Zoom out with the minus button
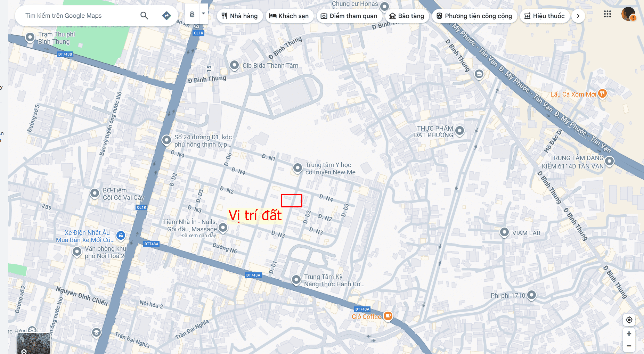Viewport: 644px width, 354px height. [x=629, y=346]
